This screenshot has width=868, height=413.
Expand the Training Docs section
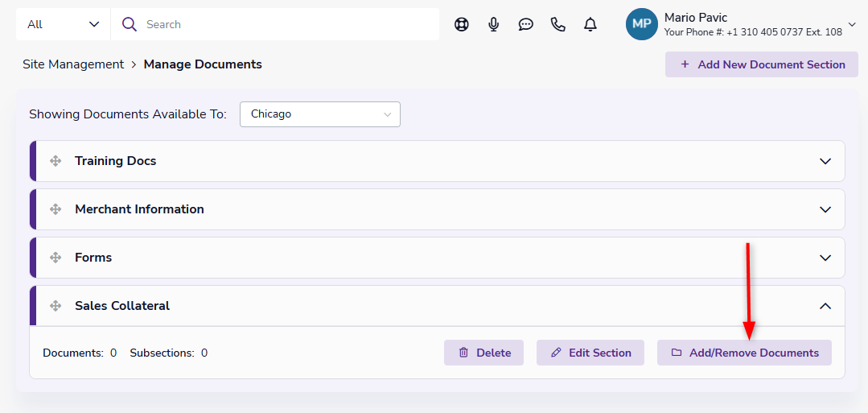[x=825, y=161]
